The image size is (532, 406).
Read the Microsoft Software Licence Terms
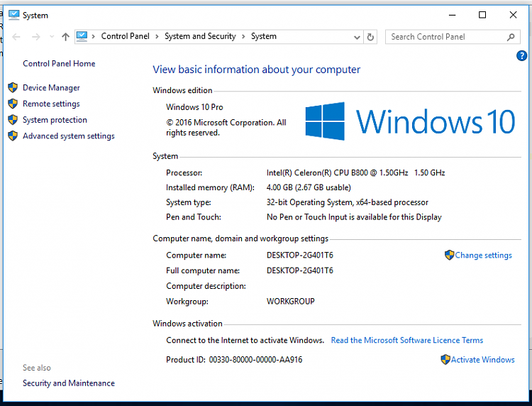coord(407,340)
